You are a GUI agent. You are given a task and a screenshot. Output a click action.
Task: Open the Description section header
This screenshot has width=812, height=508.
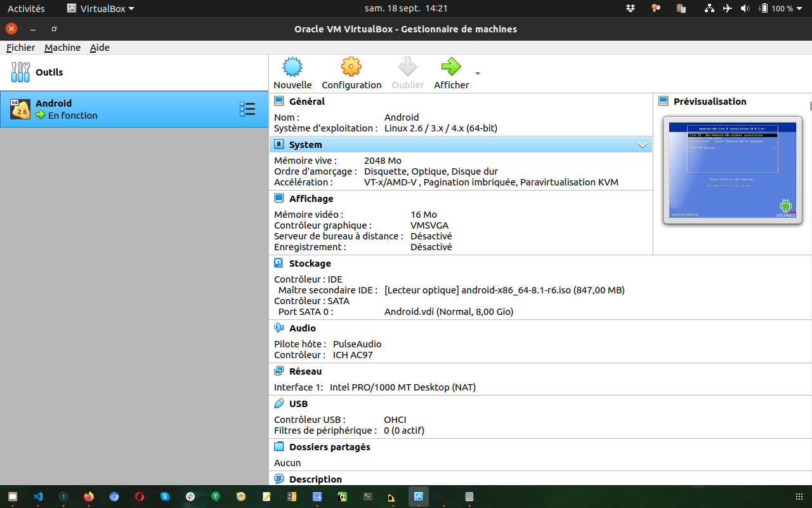[x=315, y=479]
